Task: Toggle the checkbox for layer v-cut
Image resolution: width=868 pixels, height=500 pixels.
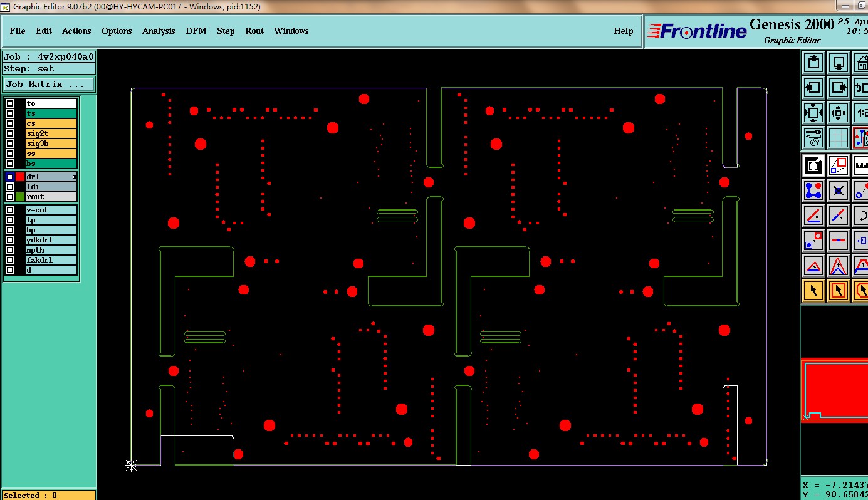Action: [x=10, y=210]
